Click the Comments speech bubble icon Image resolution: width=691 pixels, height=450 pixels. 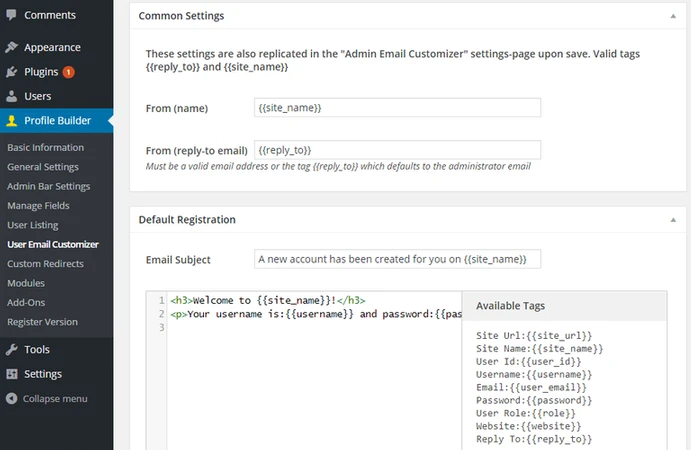pyautogui.click(x=11, y=15)
